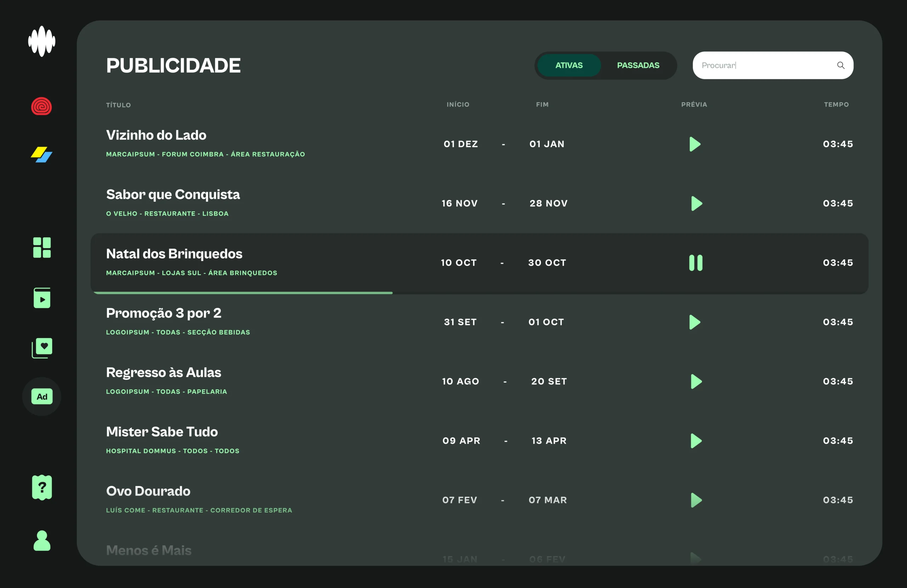The image size is (907, 588).
Task: Open the Menos é Mais ad title
Action: [x=148, y=550]
